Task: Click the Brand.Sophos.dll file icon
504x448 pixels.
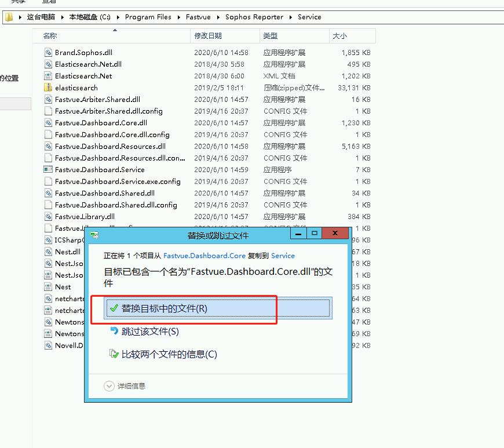Action: [48, 52]
